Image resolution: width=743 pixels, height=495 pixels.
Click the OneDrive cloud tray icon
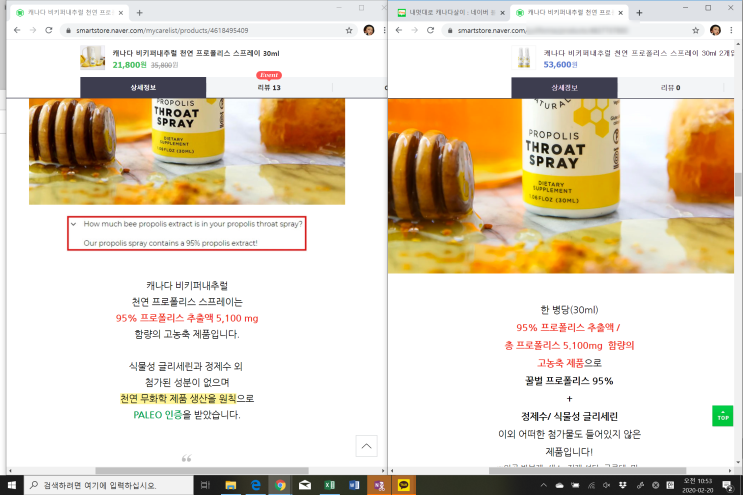[560, 485]
